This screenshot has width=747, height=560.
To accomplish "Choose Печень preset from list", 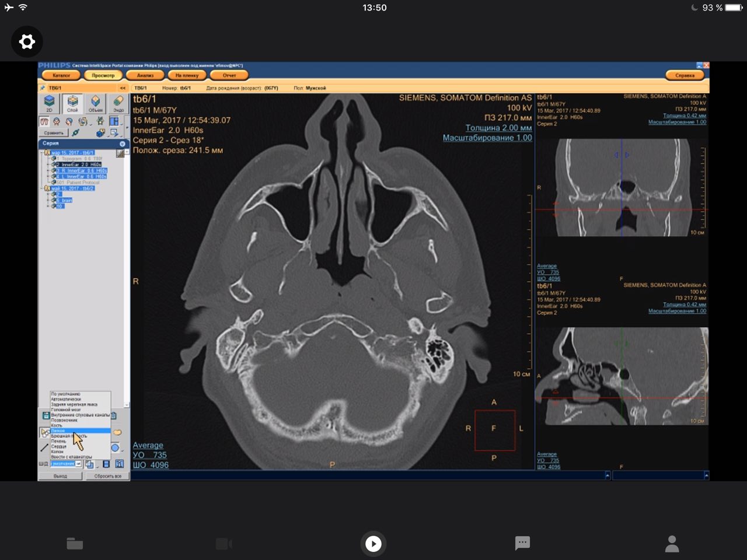I will (80, 441).
